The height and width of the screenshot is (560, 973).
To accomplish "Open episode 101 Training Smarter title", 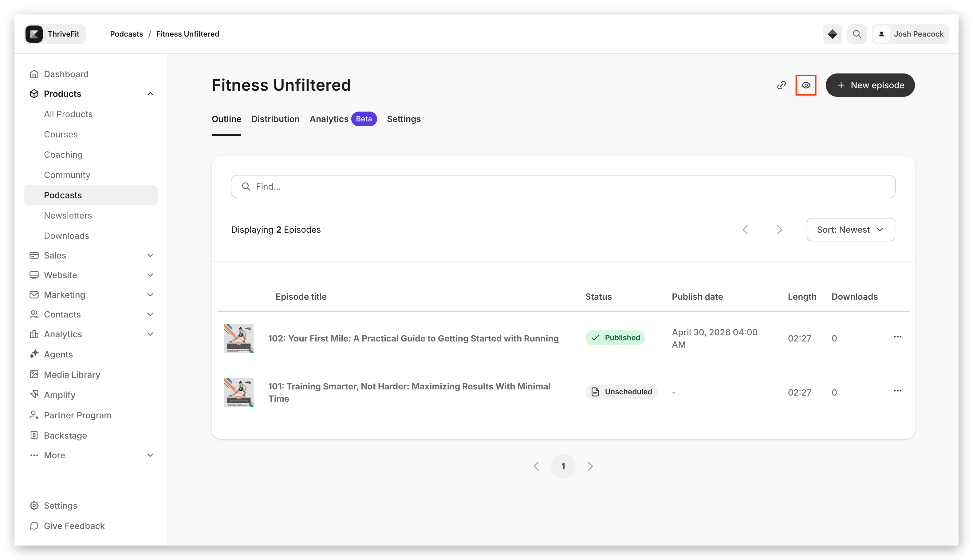I will (409, 392).
